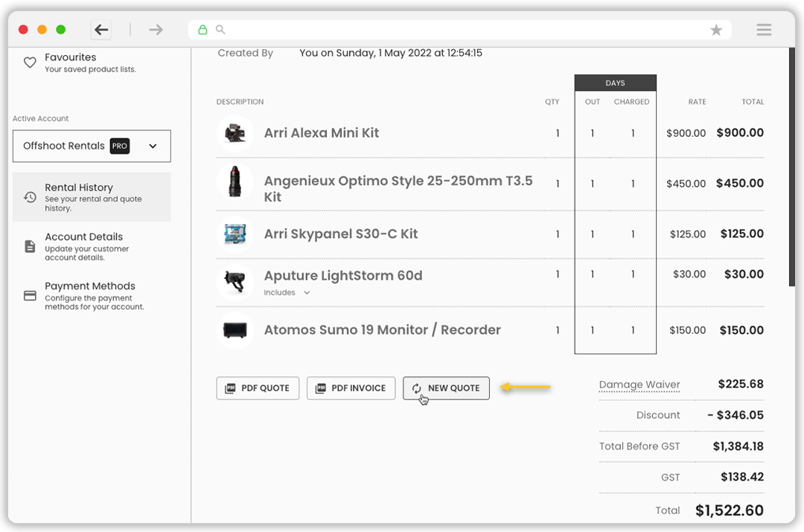Click the DESCRIPTION column header
Image resolution: width=804 pixels, height=532 pixels.
tap(240, 102)
